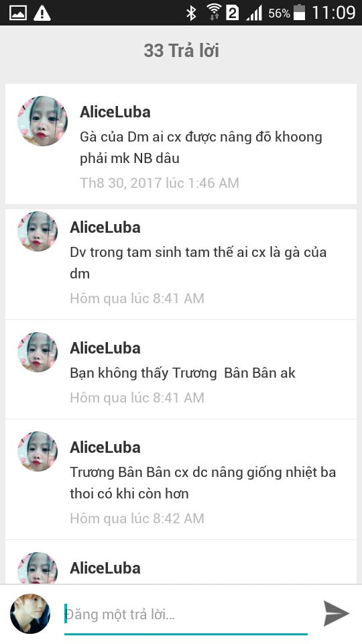Tap the warning triangle notification icon
The height and width of the screenshot is (644, 362).
tap(42, 13)
